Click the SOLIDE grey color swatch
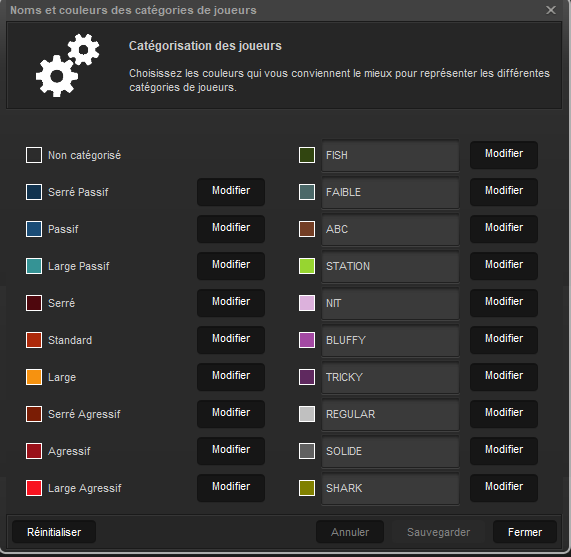This screenshot has width=571, height=557. tap(307, 451)
